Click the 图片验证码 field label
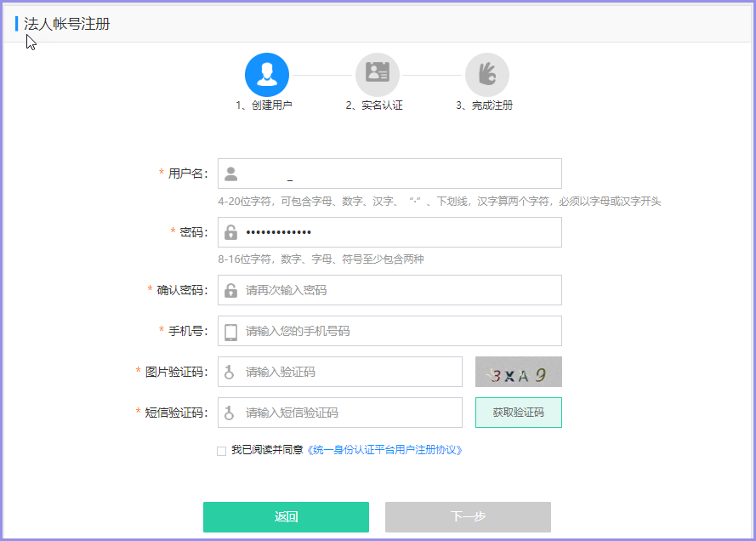Image resolution: width=756 pixels, height=541 pixels. click(x=177, y=372)
